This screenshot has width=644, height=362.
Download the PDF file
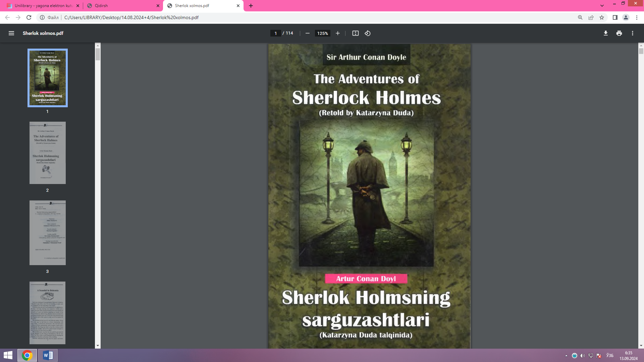(x=606, y=33)
